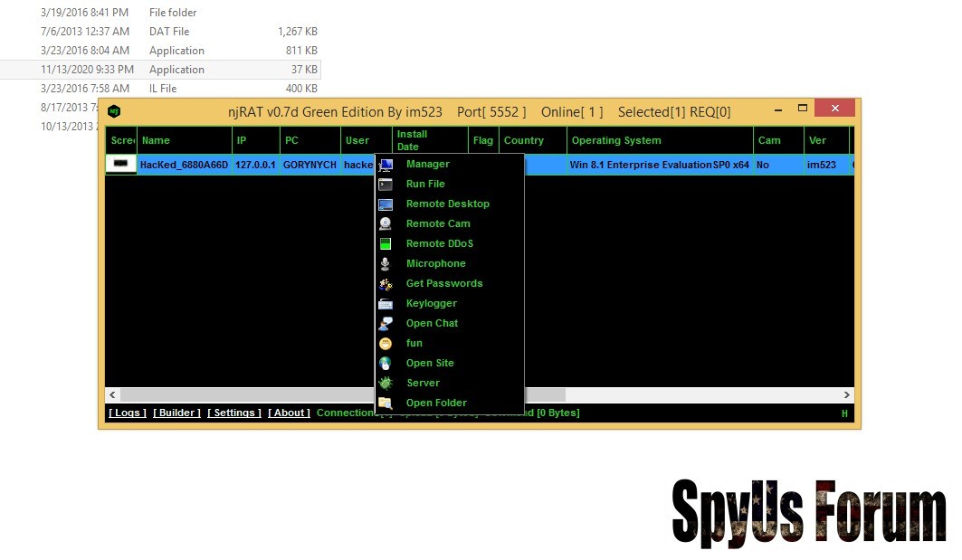Open the [ Settings ] link

234,413
